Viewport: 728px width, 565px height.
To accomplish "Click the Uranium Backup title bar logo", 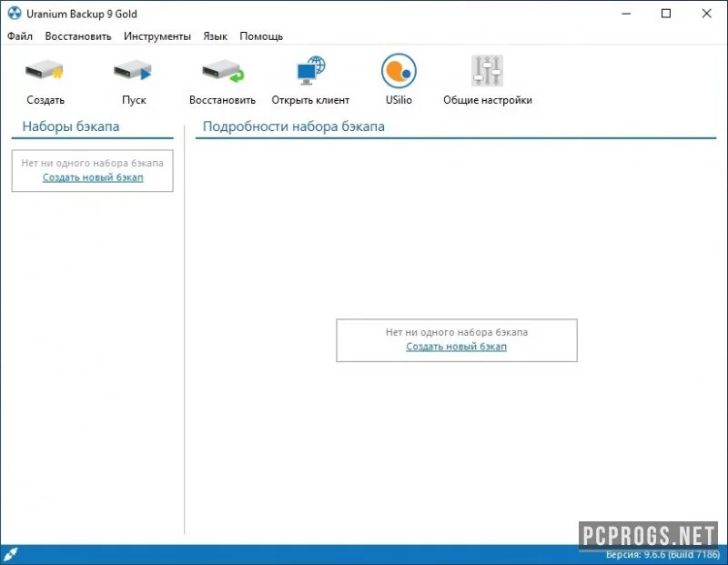I will point(15,14).
